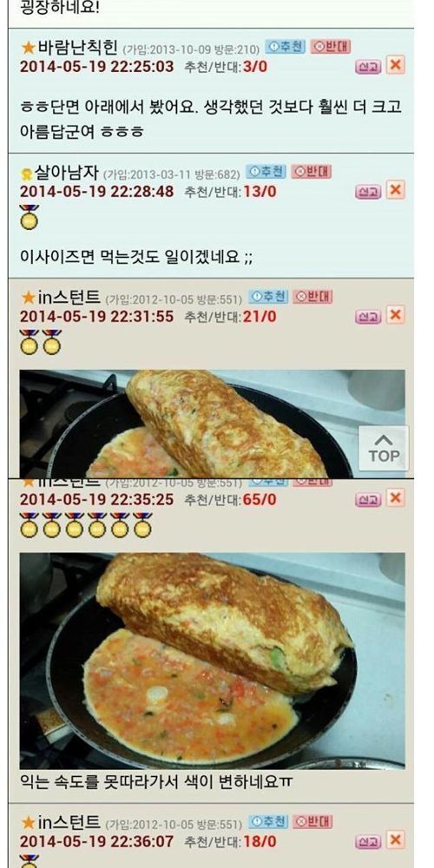Downvote 바람난칙힌's comment with 반대 button
The width and height of the screenshot is (434, 868).
click(x=331, y=47)
